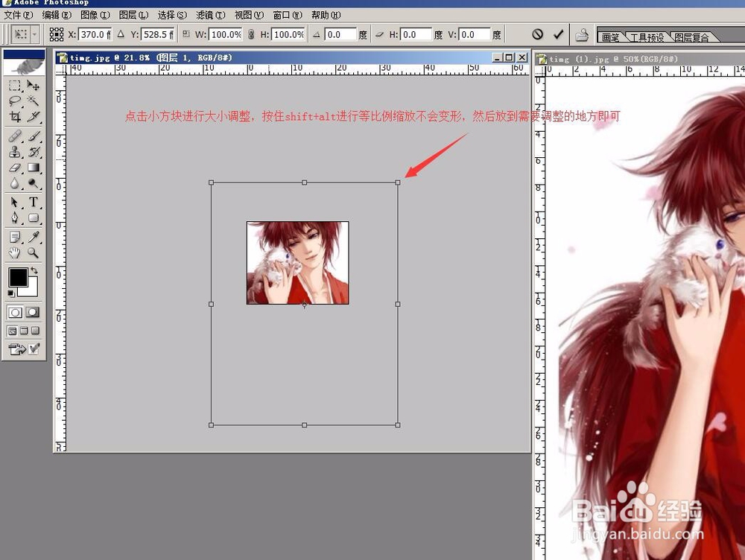
Task: Switch to Standard mode editing
Action: [15, 313]
